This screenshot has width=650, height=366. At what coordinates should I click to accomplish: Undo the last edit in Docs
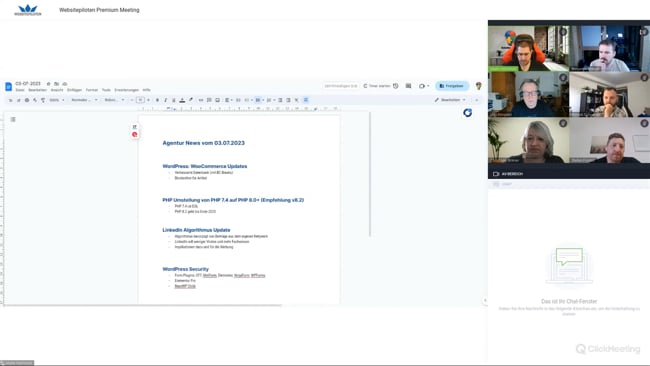point(10,100)
